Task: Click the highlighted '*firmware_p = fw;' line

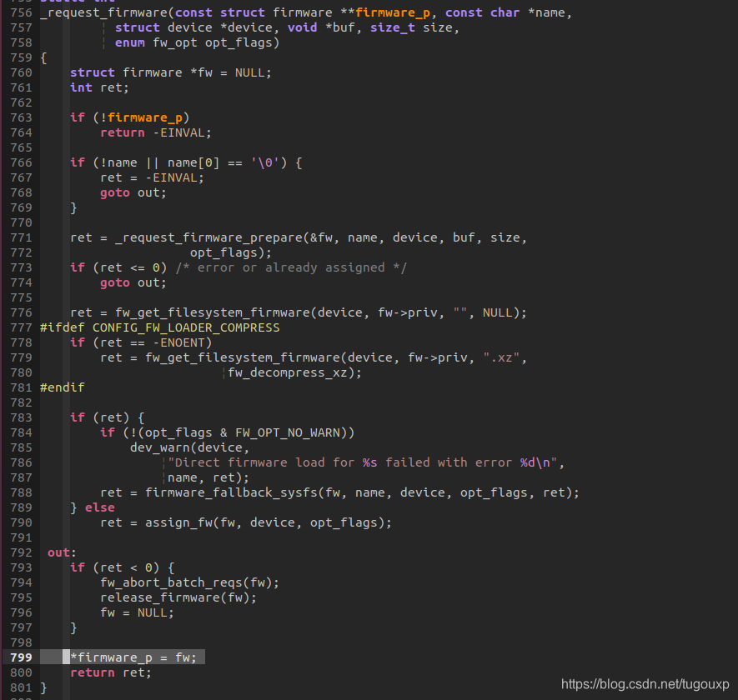Action: coord(133,657)
